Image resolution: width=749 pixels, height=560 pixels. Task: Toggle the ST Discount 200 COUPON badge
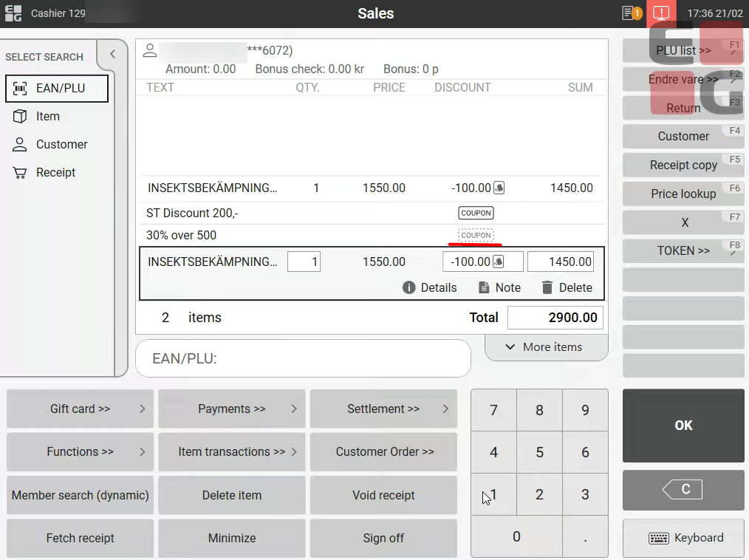click(x=476, y=213)
